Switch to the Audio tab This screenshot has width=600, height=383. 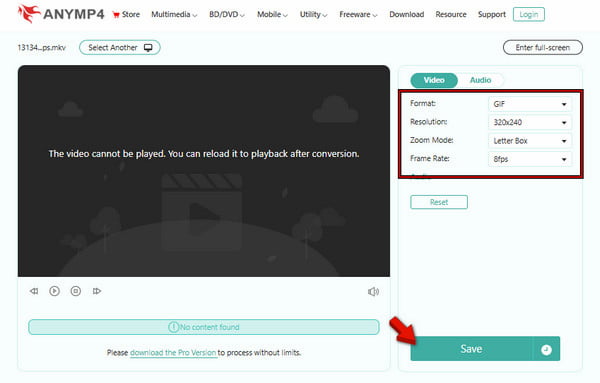[480, 80]
